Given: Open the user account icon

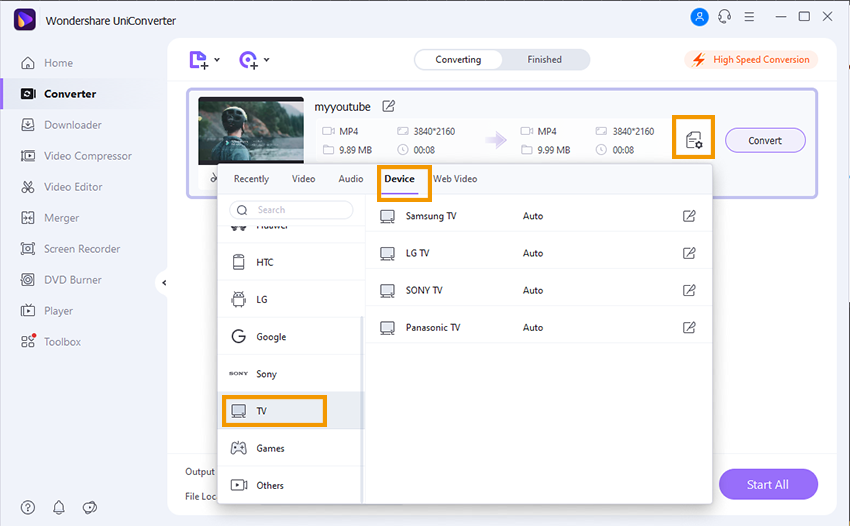Looking at the screenshot, I should click(698, 17).
